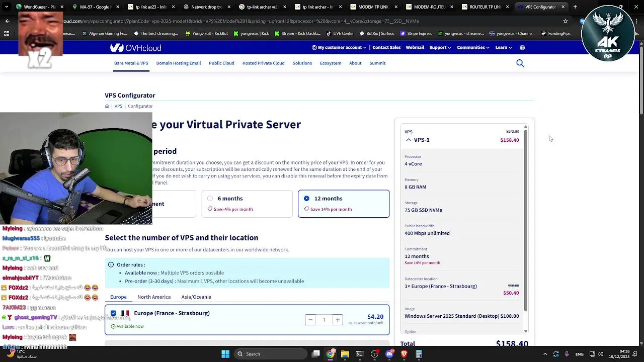Select the 6 months commitment option

pos(247,204)
